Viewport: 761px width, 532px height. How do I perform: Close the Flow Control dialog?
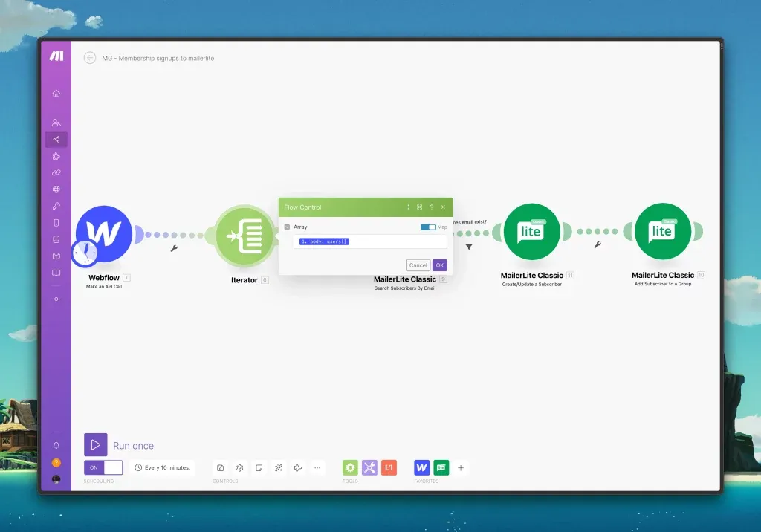(443, 207)
